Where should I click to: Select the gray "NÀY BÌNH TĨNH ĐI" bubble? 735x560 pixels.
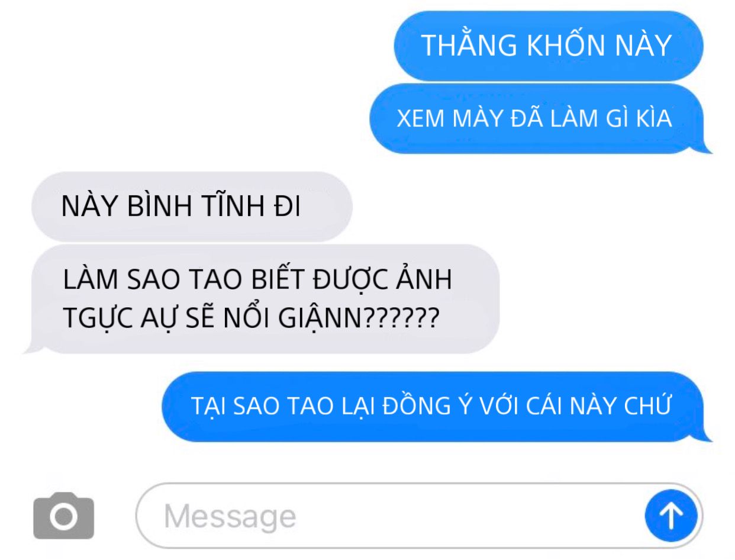pos(192,207)
